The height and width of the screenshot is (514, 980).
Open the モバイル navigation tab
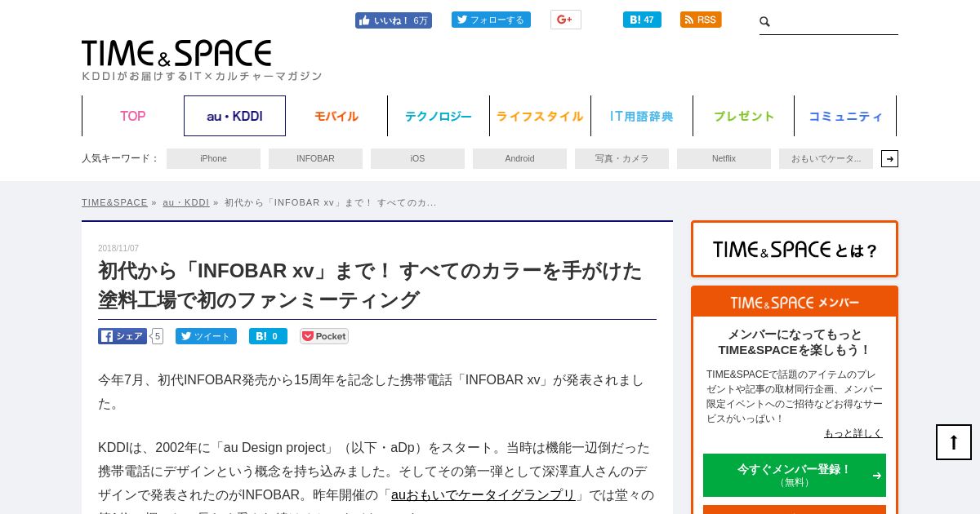pyautogui.click(x=336, y=116)
